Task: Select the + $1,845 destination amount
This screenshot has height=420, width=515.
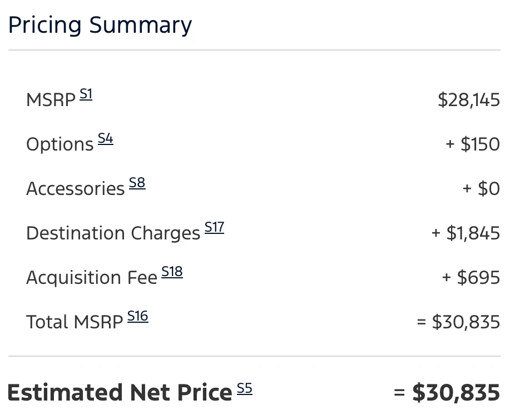Action: click(466, 233)
